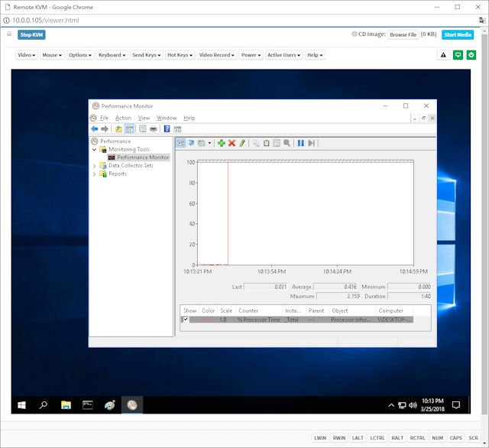
Task: Toggle the LCTRL key button
Action: point(377,438)
